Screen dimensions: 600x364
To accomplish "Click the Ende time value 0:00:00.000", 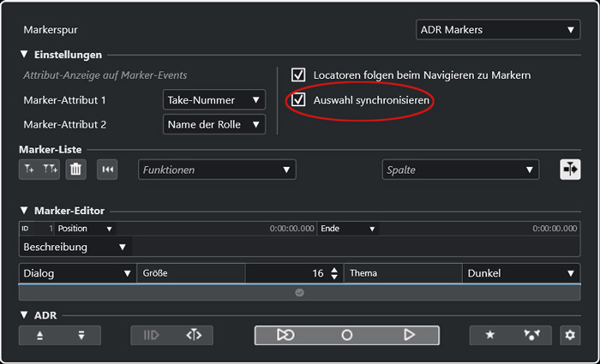I will click(x=555, y=229).
